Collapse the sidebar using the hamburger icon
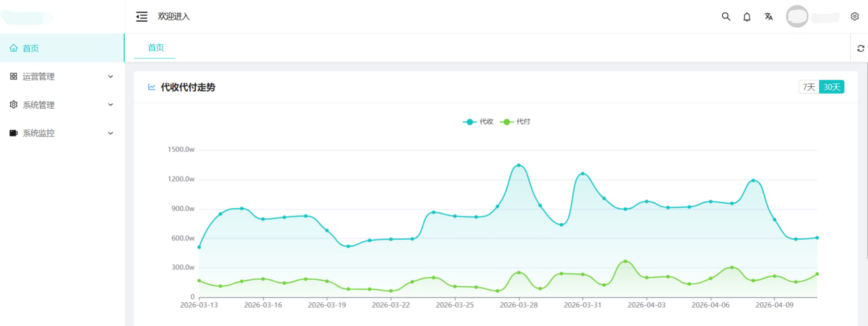The width and height of the screenshot is (868, 326). pos(142,16)
